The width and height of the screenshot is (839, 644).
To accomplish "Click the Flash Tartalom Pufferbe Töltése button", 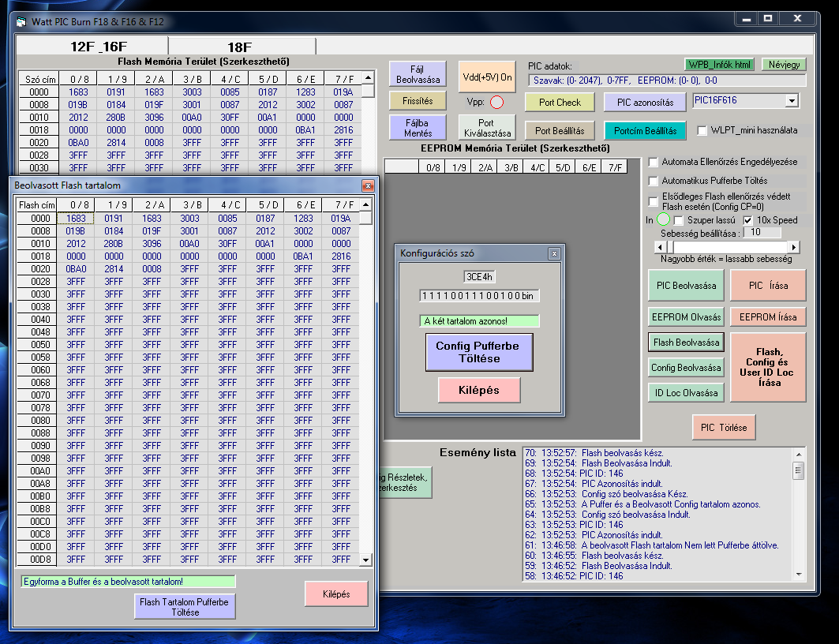I will (x=184, y=606).
